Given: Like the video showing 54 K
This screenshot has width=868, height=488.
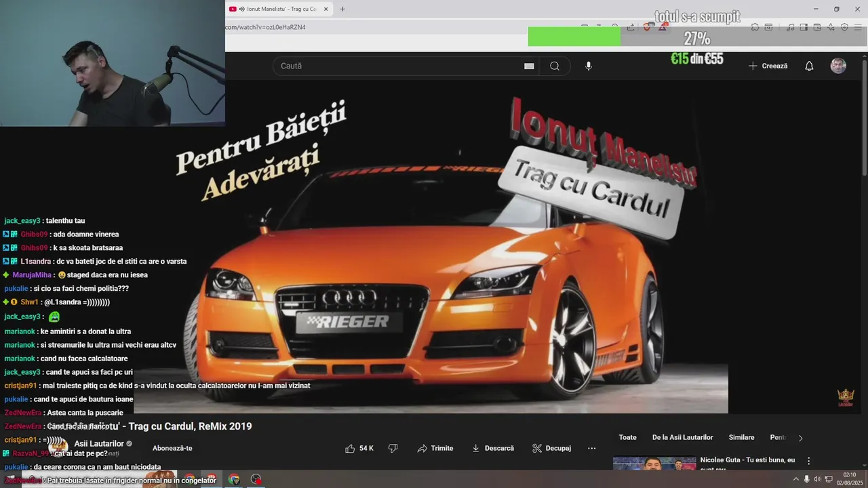Looking at the screenshot, I should [x=359, y=448].
